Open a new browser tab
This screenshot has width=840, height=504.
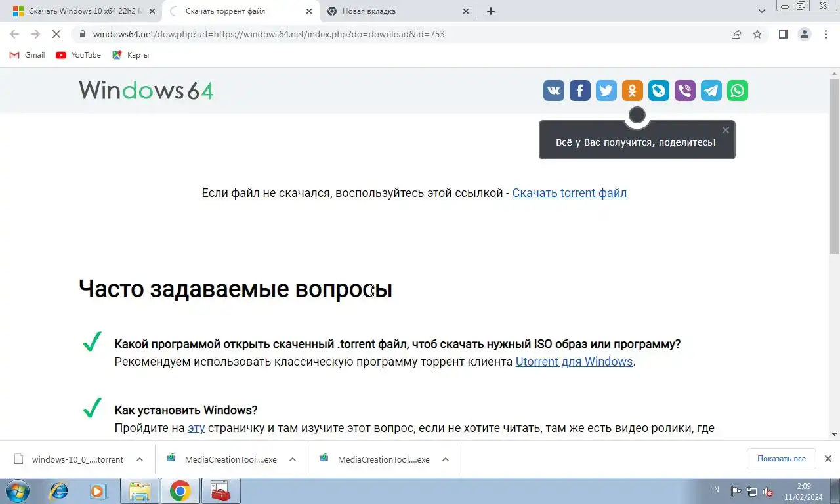pos(491,11)
